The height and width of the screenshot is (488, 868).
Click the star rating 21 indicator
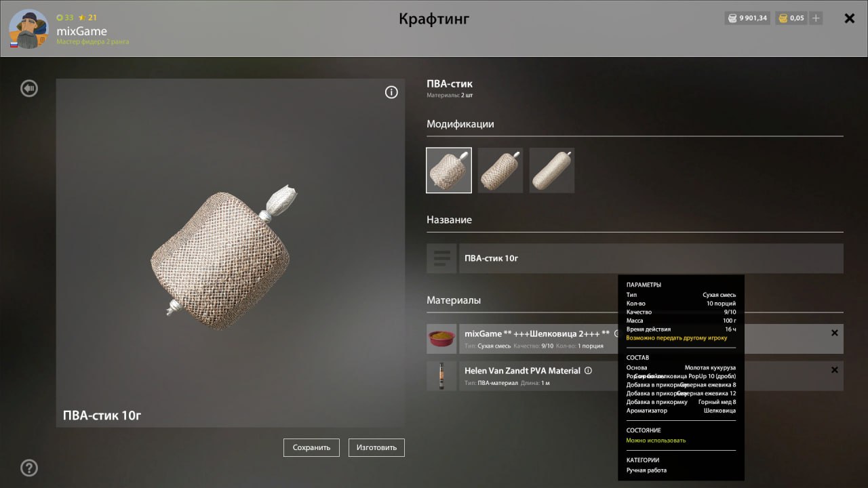point(88,18)
